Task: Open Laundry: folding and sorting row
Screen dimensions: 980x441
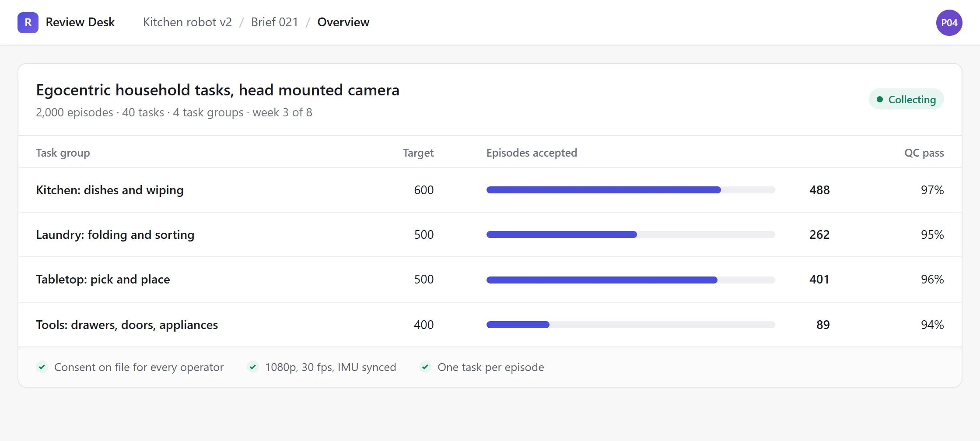Action: [x=490, y=234]
